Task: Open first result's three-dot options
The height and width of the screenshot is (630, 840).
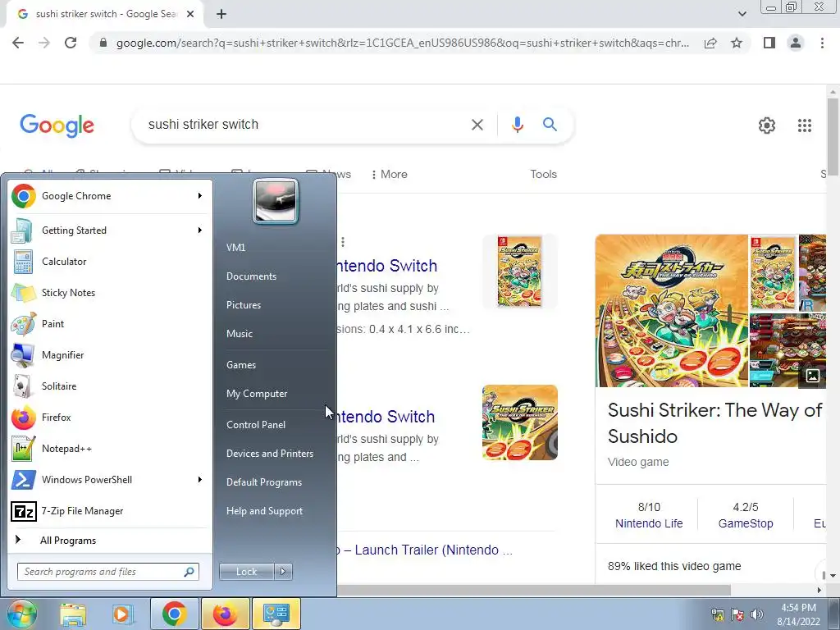Action: pyautogui.click(x=343, y=242)
